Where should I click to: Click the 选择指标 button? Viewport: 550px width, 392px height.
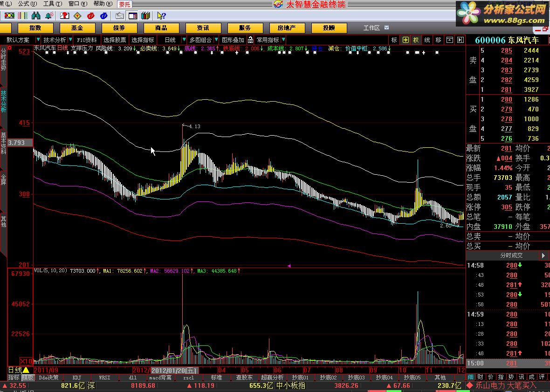(x=143, y=40)
